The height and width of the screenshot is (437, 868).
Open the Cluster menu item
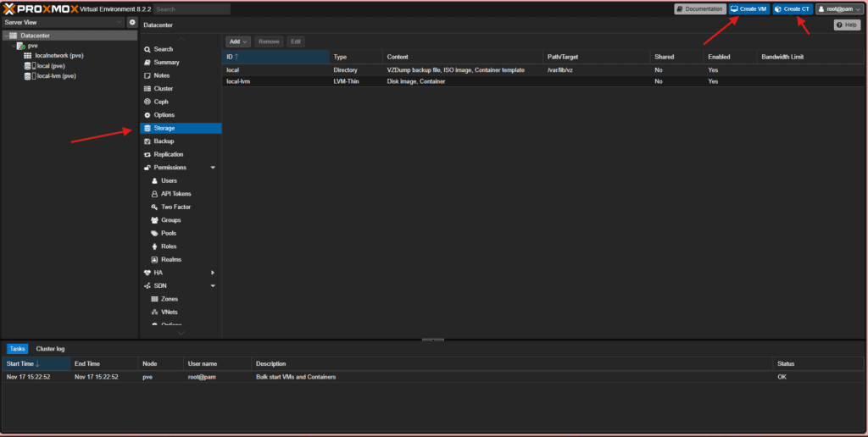coord(181,89)
